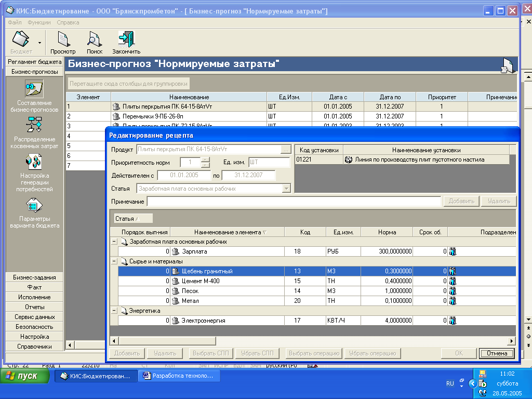
Task: Switch to the Отчеты sidebar section
Action: click(34, 307)
